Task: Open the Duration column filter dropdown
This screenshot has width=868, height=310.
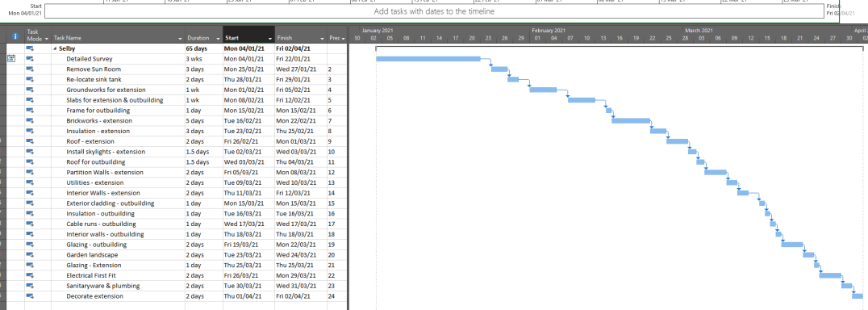Action: pos(218,39)
